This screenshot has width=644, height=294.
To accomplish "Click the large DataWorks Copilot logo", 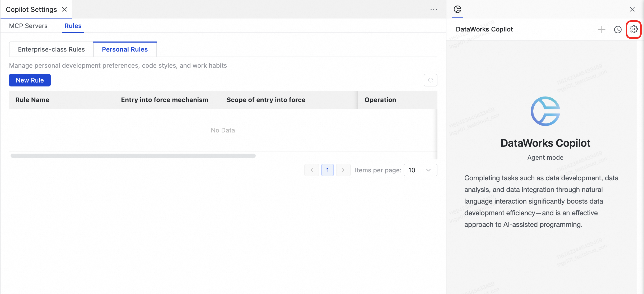I will coord(545,111).
